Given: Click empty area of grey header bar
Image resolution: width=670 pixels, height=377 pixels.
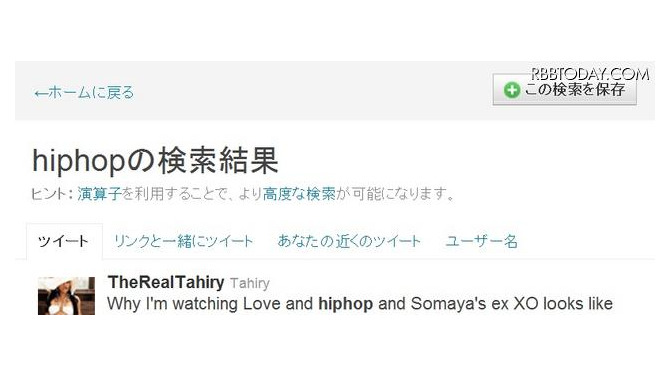Looking at the screenshot, I should point(312,91).
